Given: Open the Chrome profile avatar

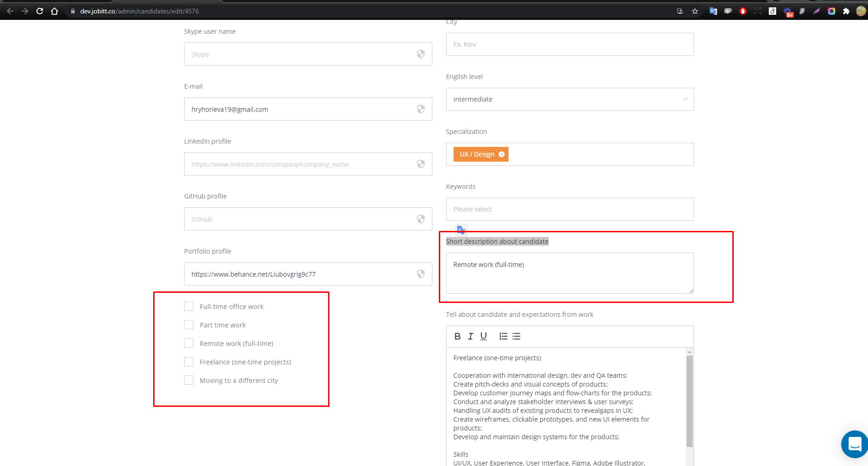Looking at the screenshot, I should (x=861, y=11).
